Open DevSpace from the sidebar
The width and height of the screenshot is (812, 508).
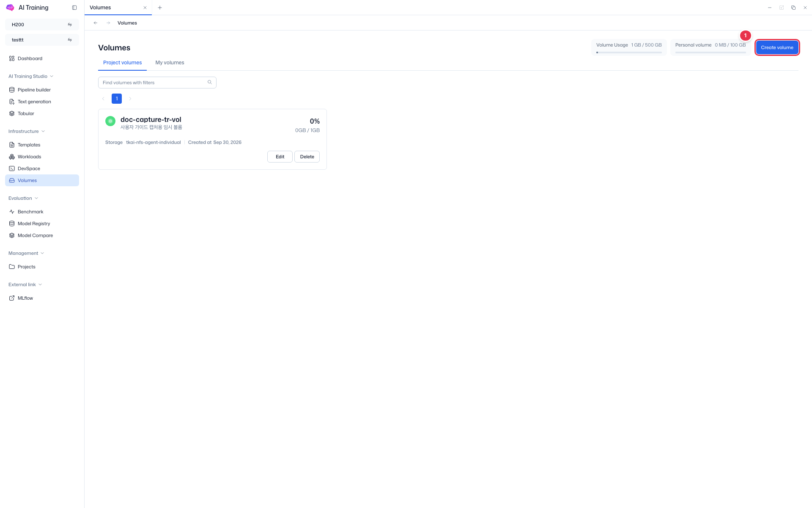coord(42,168)
